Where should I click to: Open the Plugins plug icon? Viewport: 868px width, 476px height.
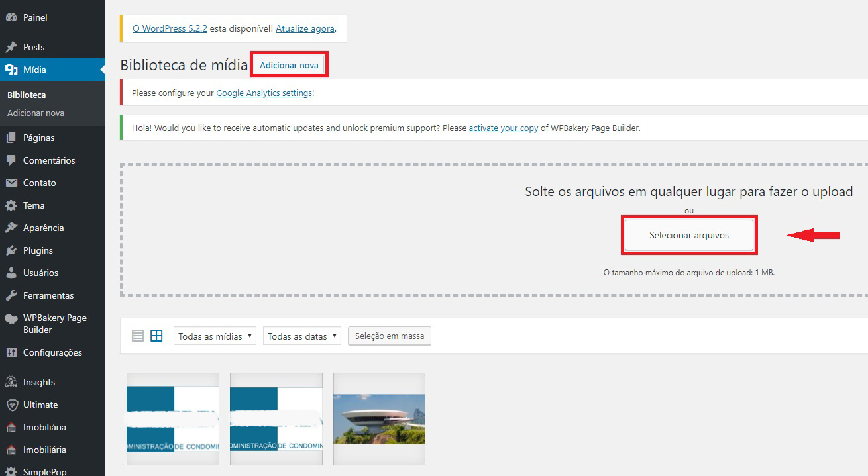tap(15, 250)
